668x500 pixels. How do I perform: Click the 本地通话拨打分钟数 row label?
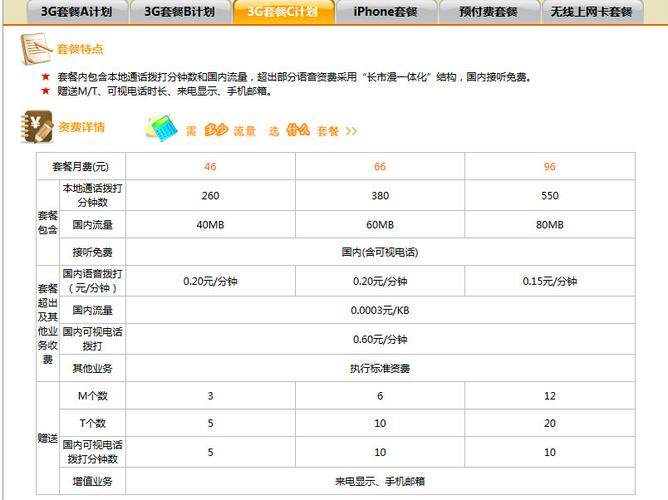click(92, 195)
